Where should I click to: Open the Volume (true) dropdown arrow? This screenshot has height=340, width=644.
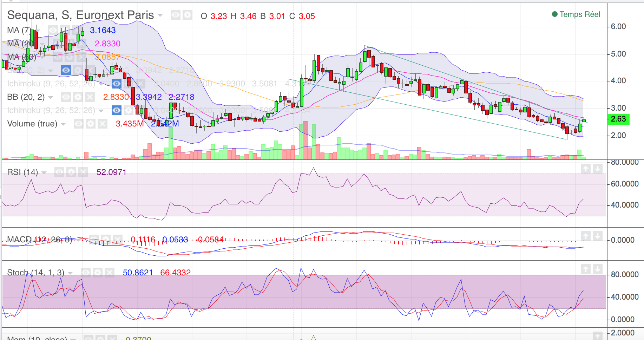click(63, 124)
